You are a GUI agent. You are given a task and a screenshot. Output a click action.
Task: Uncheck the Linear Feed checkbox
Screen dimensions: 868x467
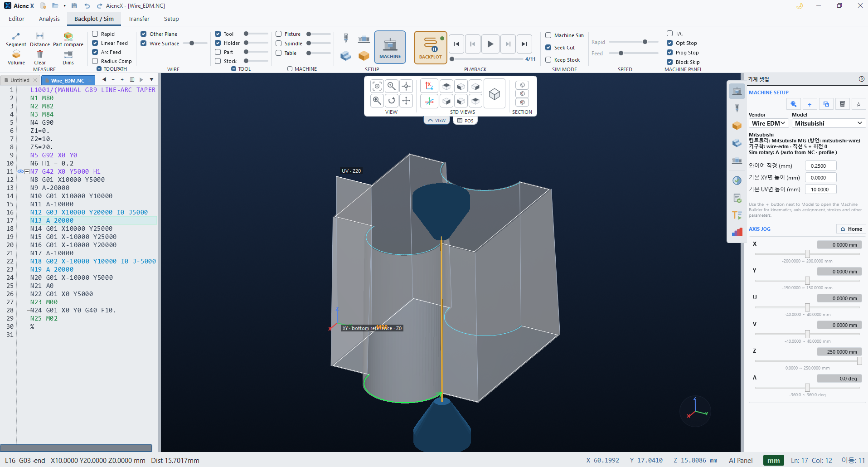click(x=95, y=43)
